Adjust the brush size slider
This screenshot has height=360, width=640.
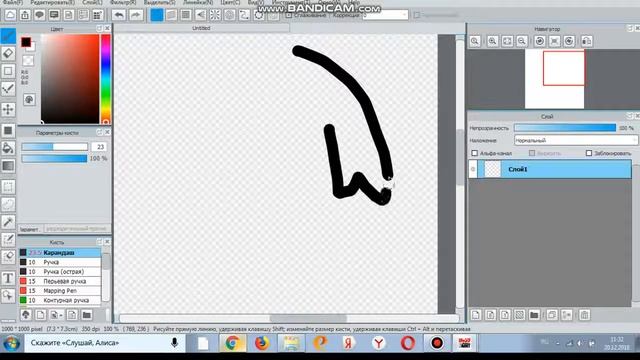point(54,147)
